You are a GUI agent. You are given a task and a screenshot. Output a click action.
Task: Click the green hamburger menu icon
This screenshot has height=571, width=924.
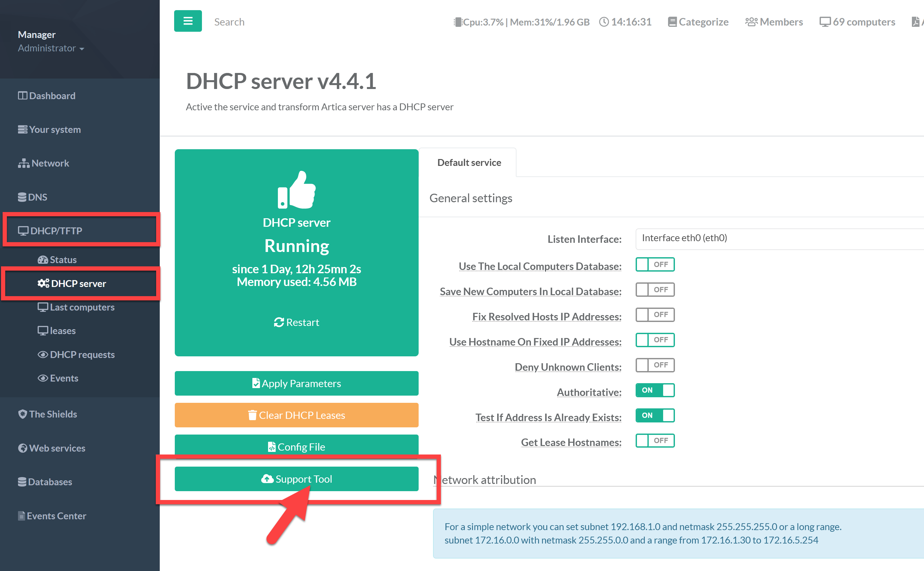[188, 21]
